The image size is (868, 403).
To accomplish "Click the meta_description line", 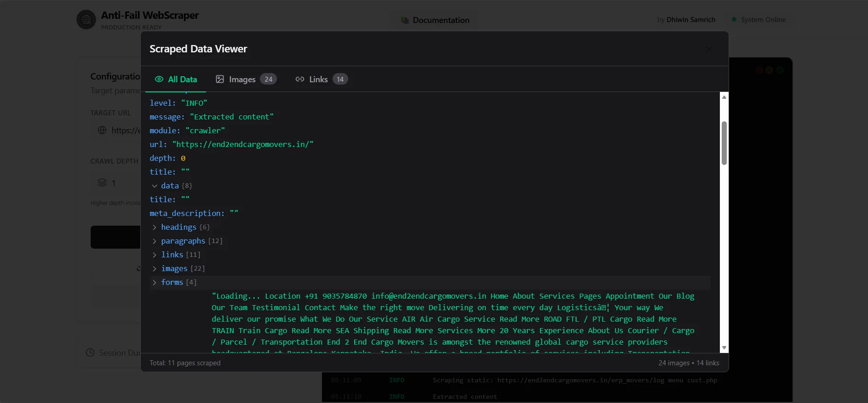I will (x=194, y=213).
